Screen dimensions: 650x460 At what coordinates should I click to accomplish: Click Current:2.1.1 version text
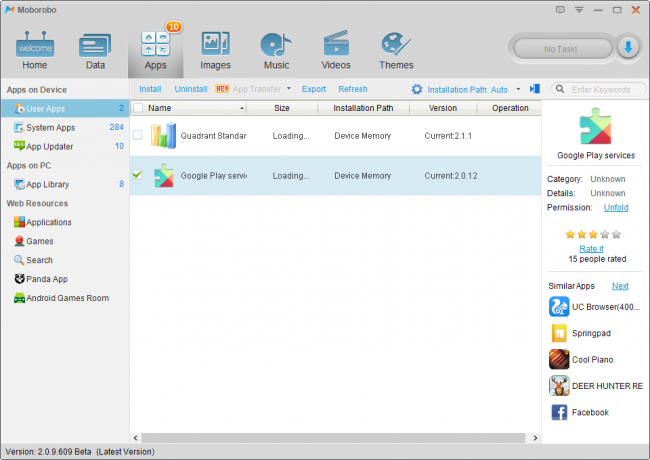tap(448, 136)
